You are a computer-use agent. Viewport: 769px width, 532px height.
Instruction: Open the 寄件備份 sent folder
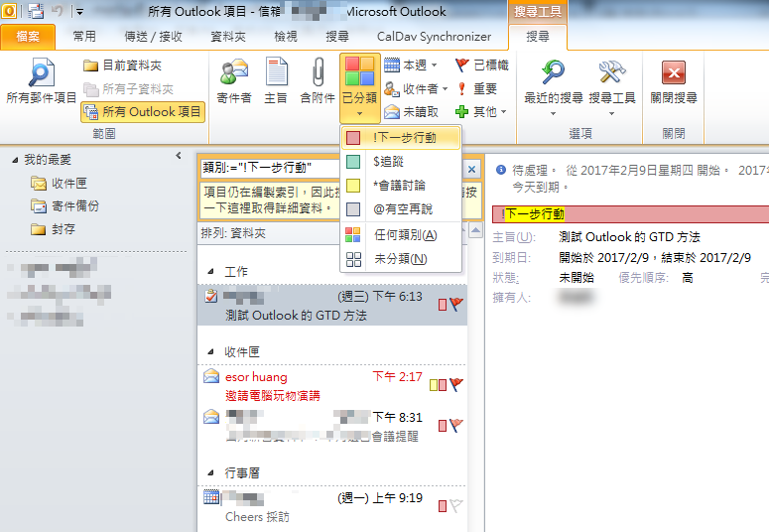(64, 206)
